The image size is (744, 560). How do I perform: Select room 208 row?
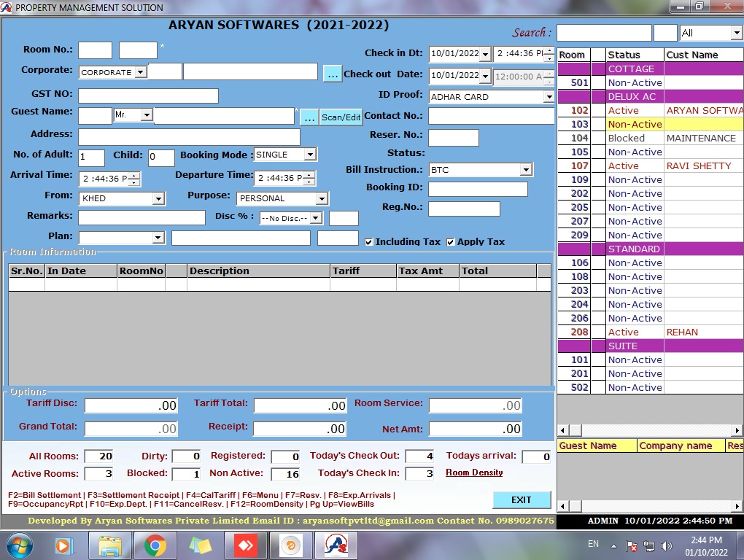[651, 332]
